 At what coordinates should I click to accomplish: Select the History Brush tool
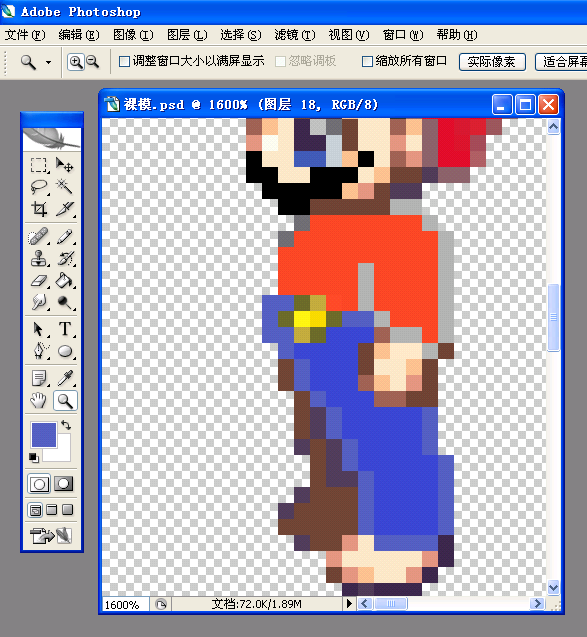pyautogui.click(x=65, y=258)
